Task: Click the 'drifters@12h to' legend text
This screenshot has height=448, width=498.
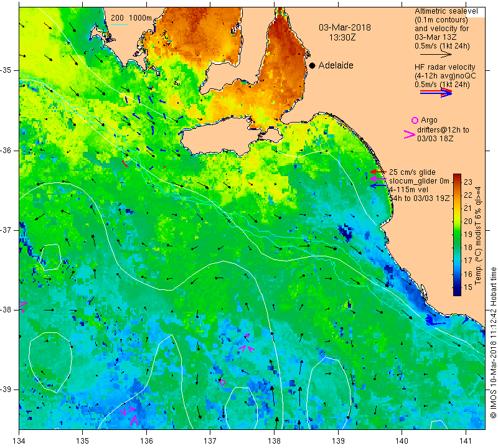Action: coord(443,130)
